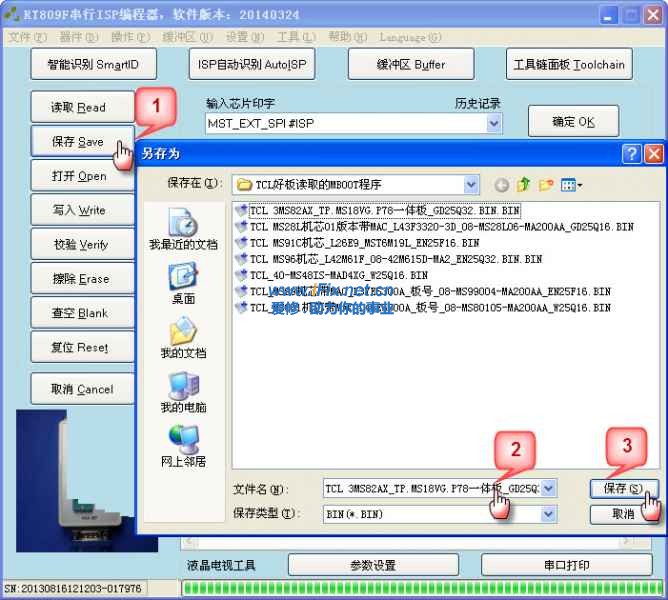
Task: Click the help question mark on Save dialog
Action: [631, 154]
